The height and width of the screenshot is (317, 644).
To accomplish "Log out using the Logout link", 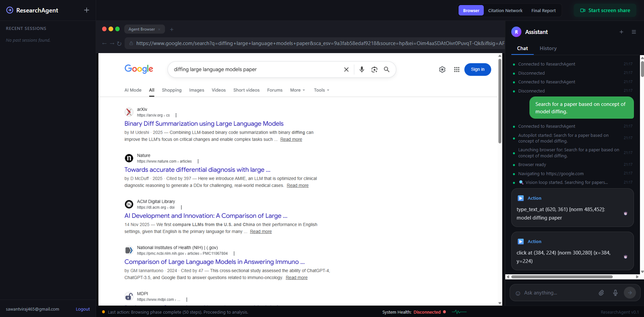I will (x=83, y=309).
